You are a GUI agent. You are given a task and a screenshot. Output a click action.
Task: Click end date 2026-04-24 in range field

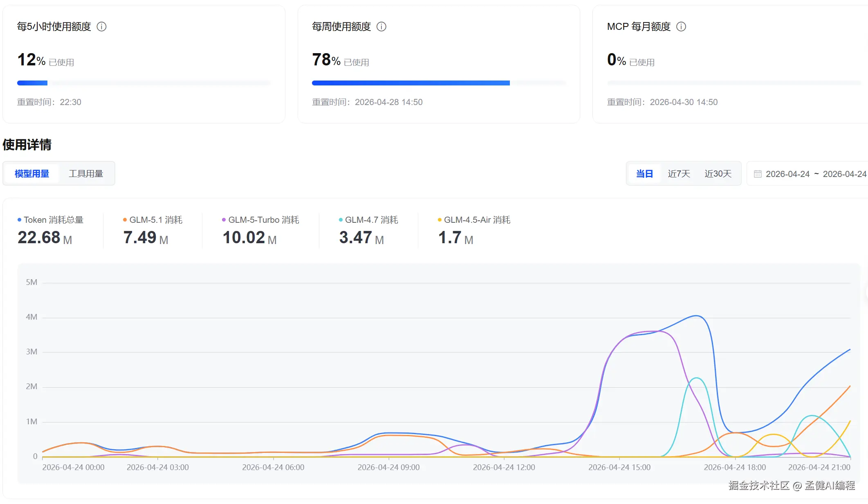[x=844, y=174]
